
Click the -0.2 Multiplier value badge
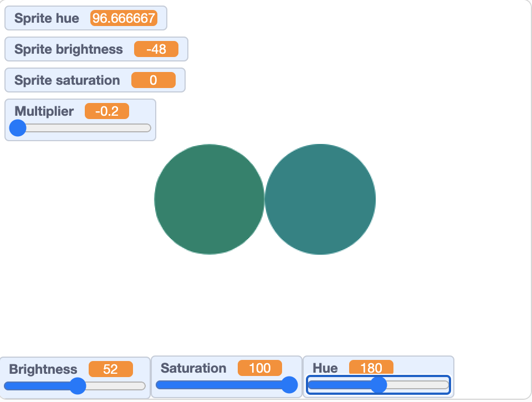108,111
